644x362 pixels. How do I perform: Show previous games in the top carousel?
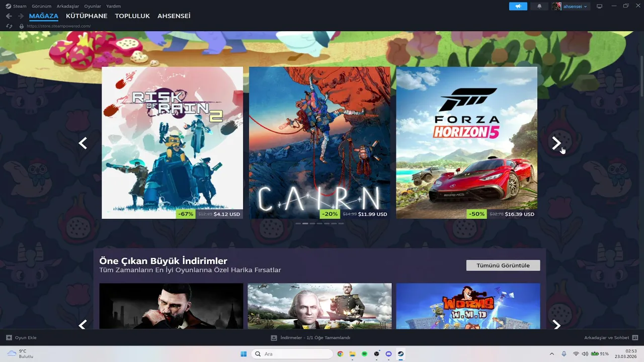click(83, 143)
